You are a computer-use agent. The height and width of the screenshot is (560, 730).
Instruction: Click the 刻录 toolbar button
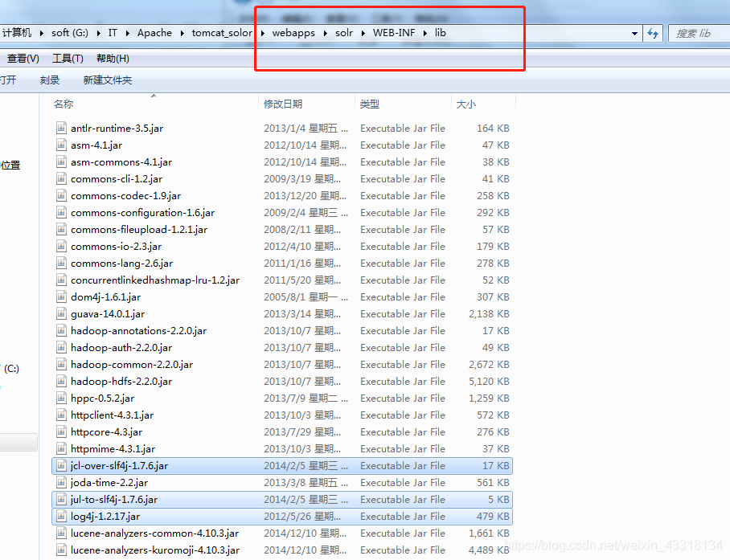click(50, 80)
